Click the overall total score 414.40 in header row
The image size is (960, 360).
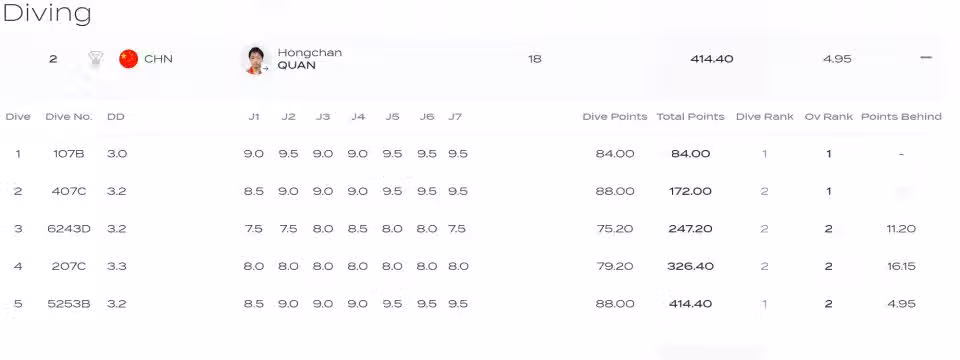click(x=711, y=59)
